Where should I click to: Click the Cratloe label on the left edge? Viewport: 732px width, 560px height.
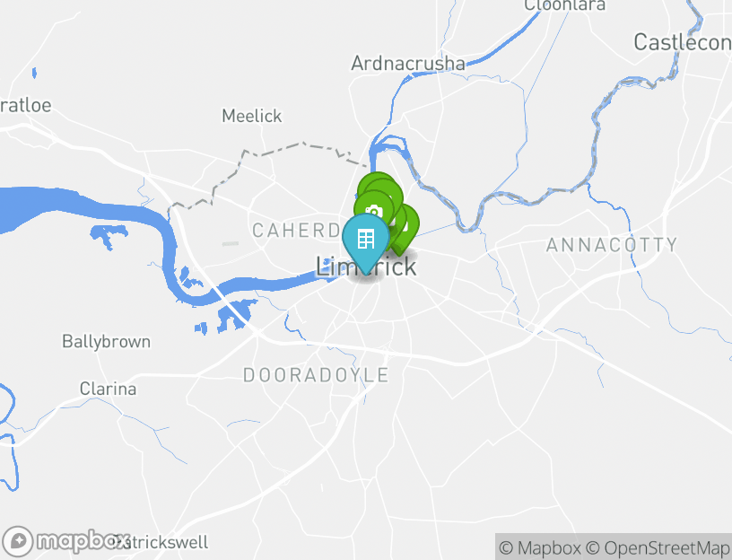26,106
